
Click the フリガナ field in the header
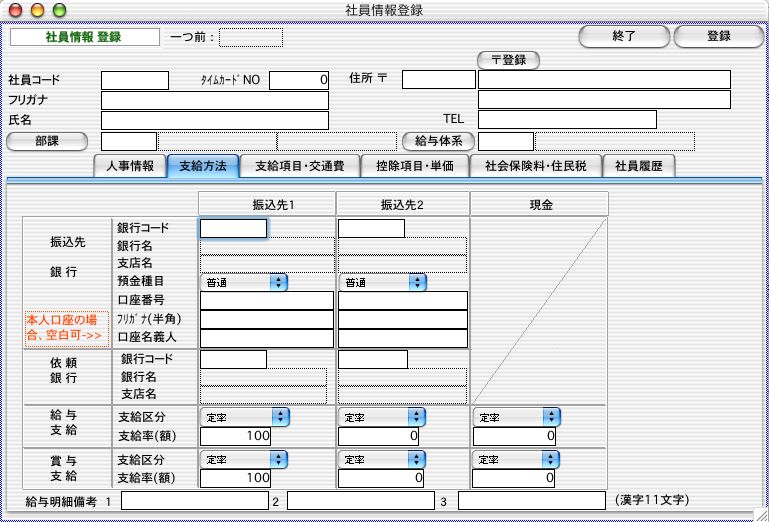214,100
